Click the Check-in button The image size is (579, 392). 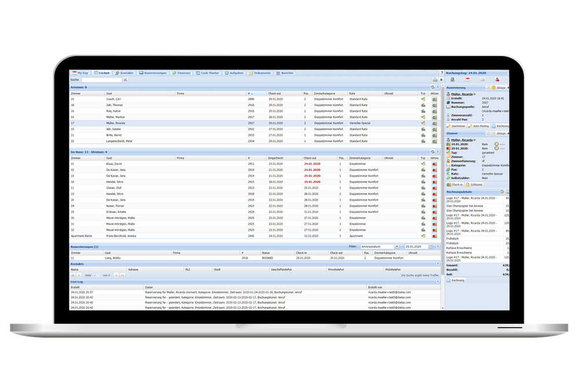(455, 185)
